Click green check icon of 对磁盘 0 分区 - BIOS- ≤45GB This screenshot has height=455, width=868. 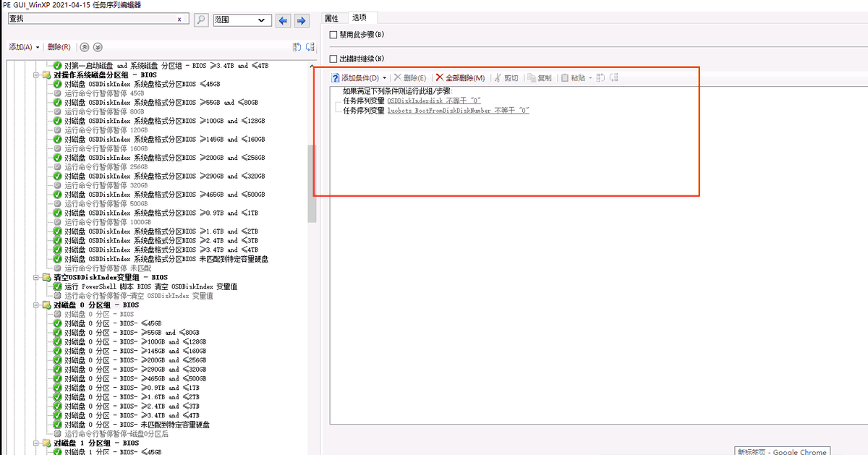58,323
